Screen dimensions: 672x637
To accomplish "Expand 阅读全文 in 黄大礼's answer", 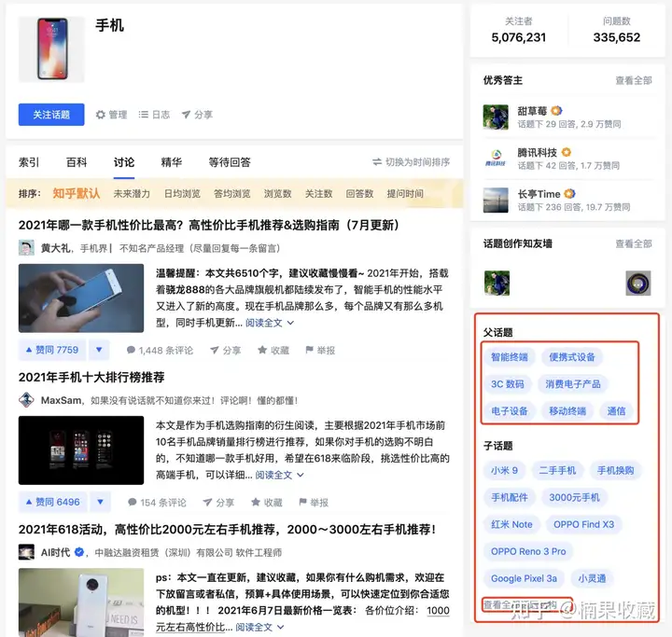I will coord(270,323).
